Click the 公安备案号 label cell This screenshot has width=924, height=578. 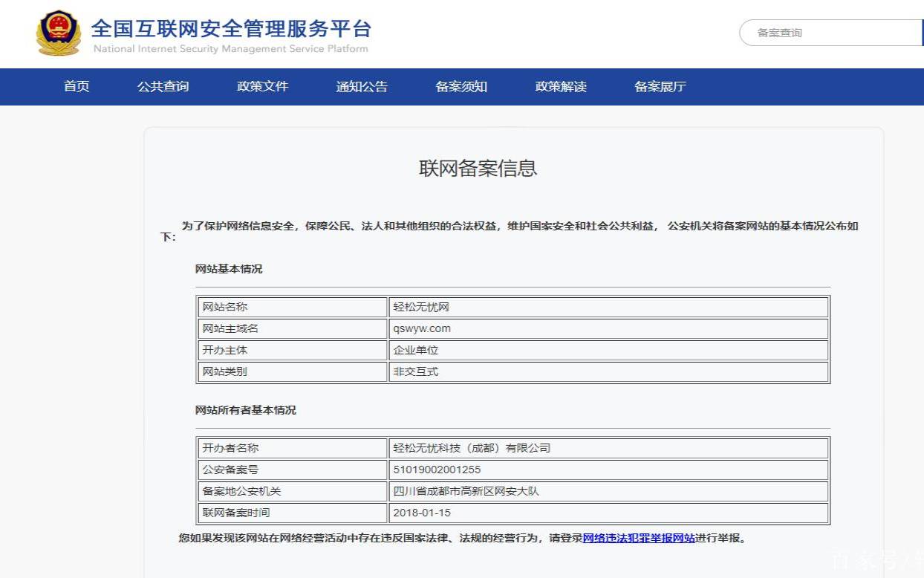pos(292,470)
